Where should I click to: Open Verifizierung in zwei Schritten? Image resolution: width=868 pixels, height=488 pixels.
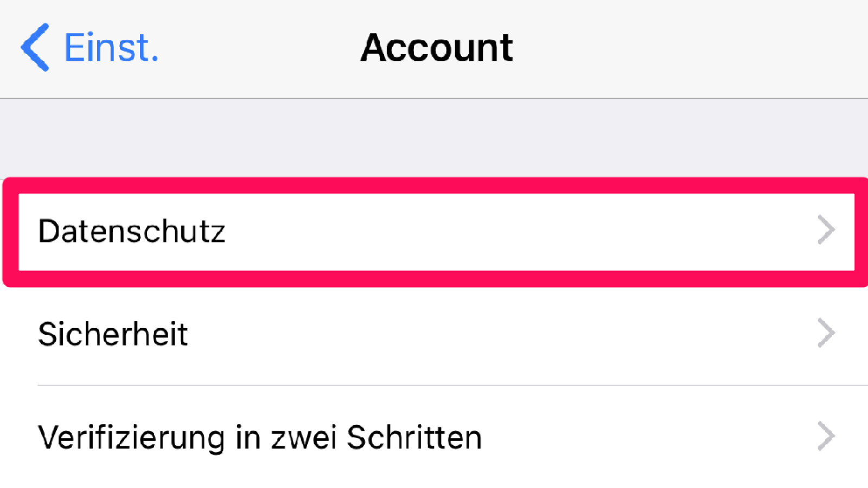tap(259, 437)
